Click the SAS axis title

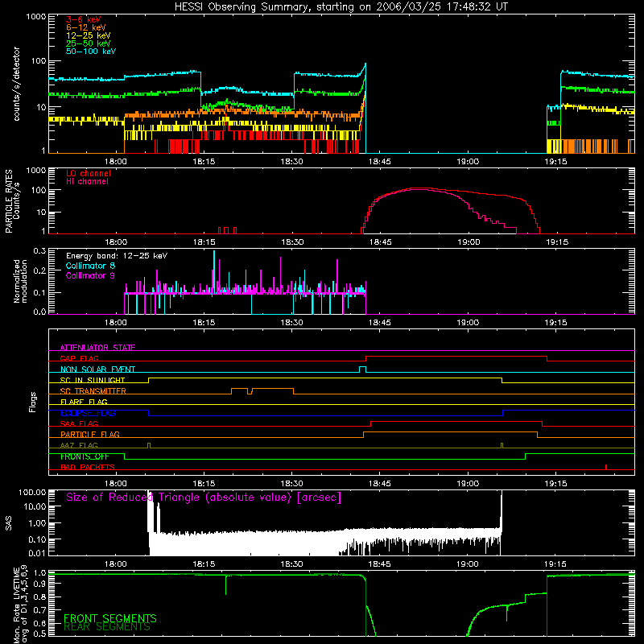pyautogui.click(x=8, y=523)
